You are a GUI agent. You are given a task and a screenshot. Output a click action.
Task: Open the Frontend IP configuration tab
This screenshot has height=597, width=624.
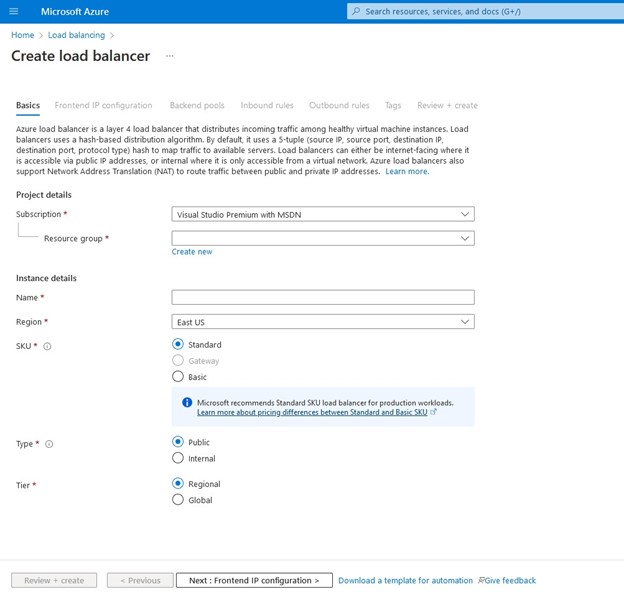click(103, 105)
